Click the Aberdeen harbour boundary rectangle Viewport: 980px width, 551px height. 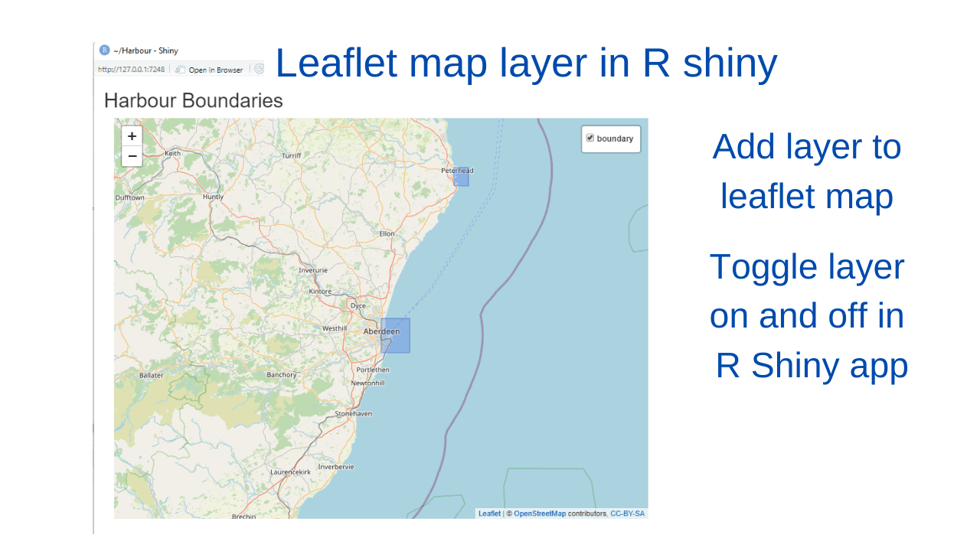click(x=396, y=335)
